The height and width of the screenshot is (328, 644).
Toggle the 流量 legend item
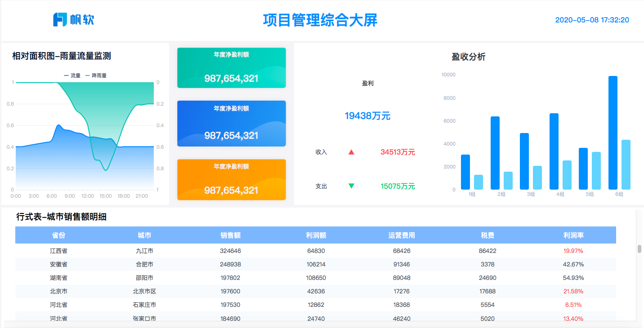72,75
